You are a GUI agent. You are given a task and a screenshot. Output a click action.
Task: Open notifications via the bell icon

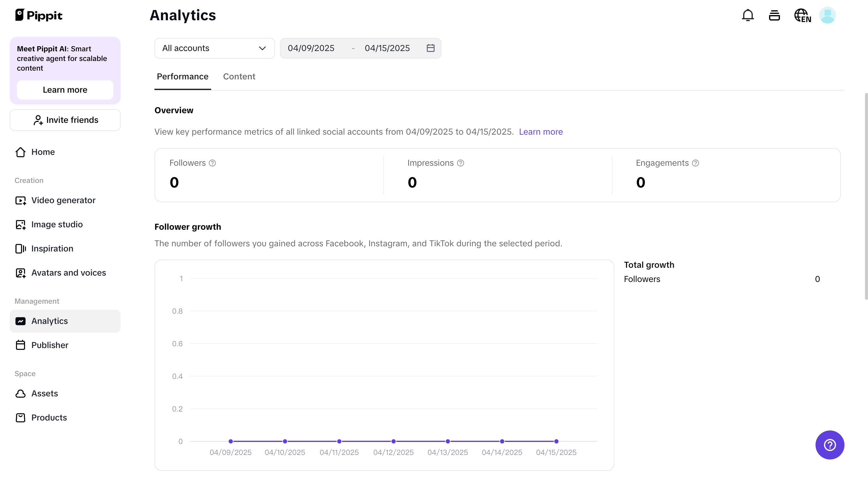pyautogui.click(x=748, y=15)
